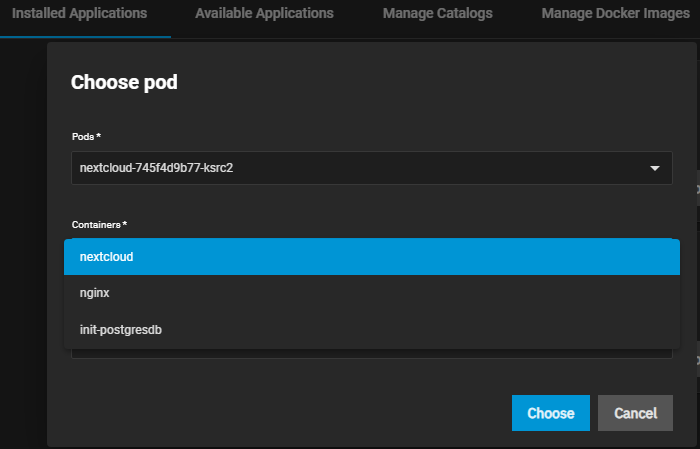
Task: Click the dark backdrop left of the dialog
Action: 22,250
